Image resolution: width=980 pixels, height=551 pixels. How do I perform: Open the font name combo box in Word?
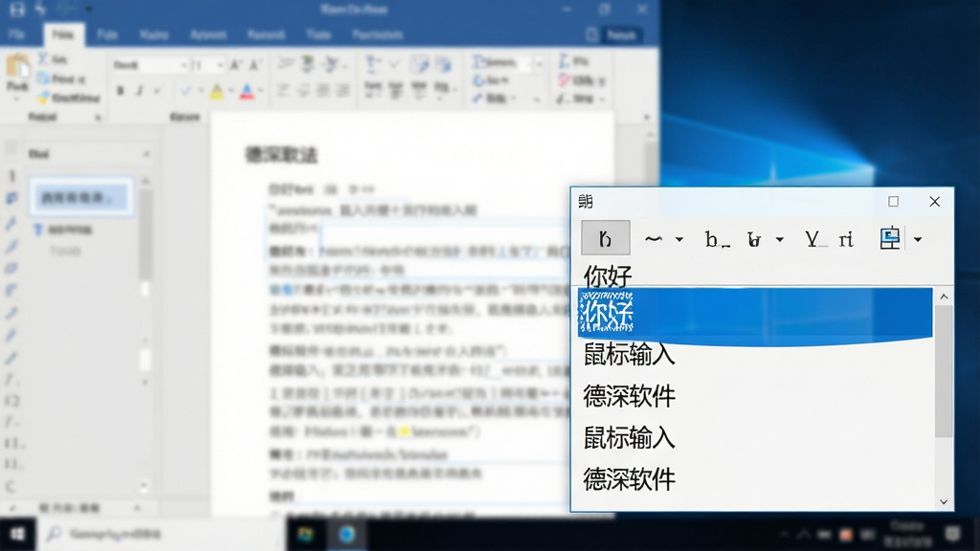(x=149, y=65)
